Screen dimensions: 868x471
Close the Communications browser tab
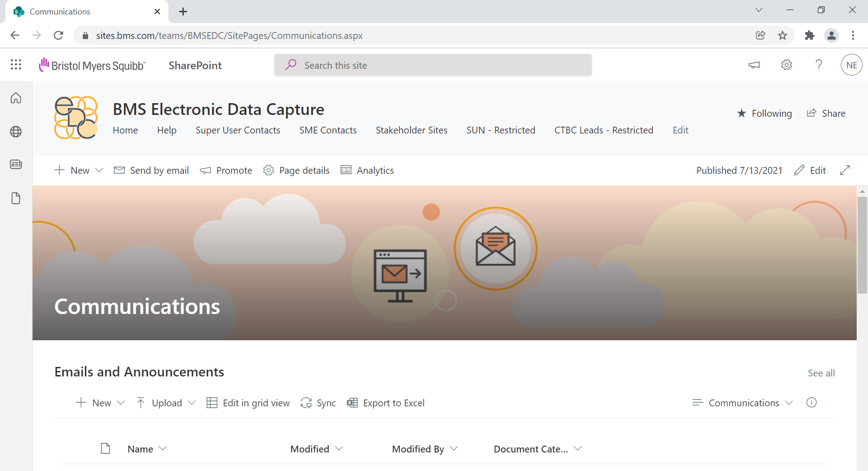click(x=157, y=12)
